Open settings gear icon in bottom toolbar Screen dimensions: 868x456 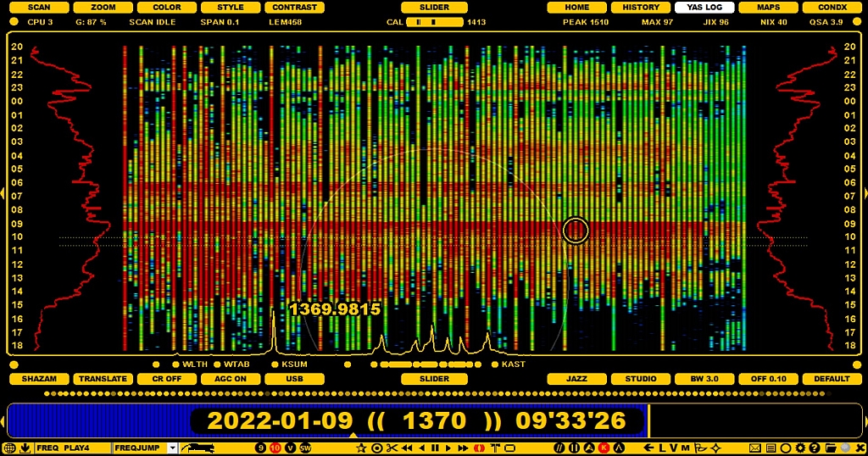point(800,448)
